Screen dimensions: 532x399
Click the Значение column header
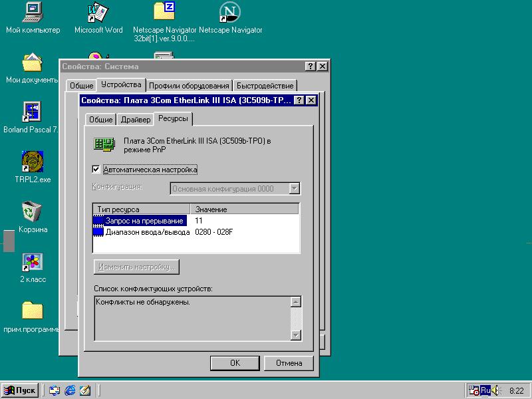[x=244, y=209]
